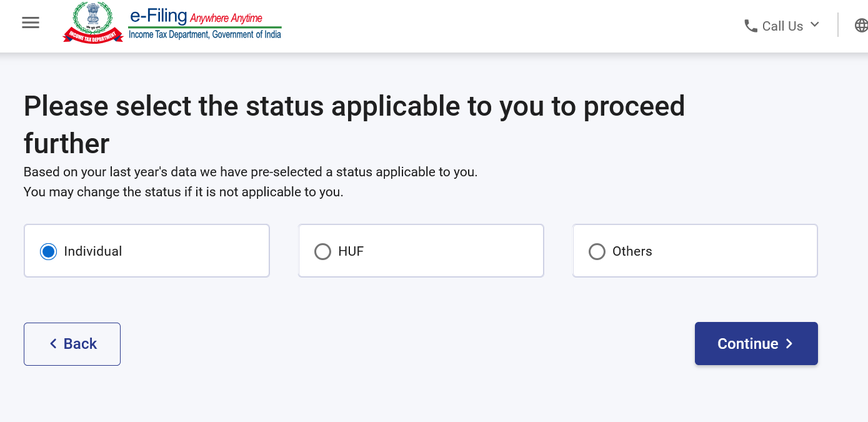
Task: Select the HUF radio button
Action: pyautogui.click(x=322, y=251)
